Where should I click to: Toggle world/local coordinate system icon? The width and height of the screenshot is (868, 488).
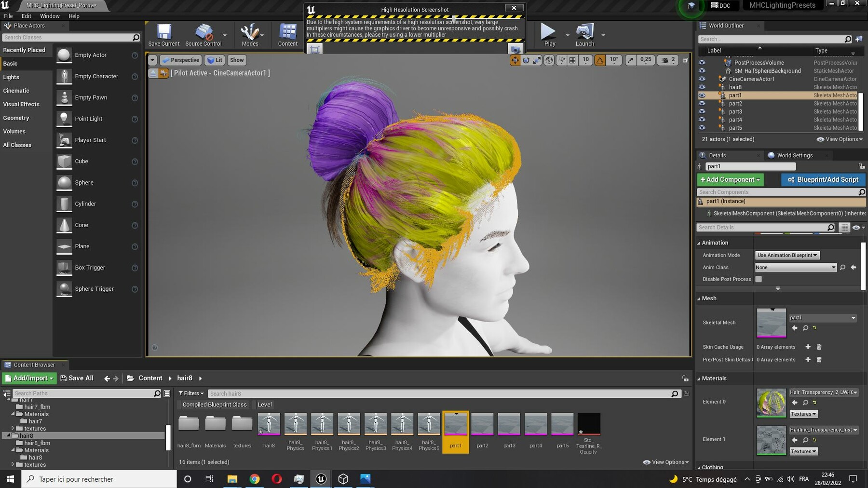point(549,60)
